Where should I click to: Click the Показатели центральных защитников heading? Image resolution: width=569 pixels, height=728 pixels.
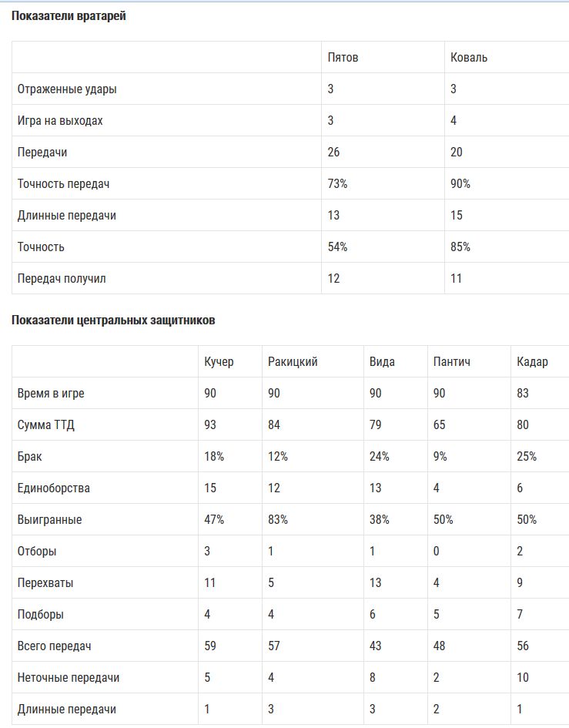[113, 320]
